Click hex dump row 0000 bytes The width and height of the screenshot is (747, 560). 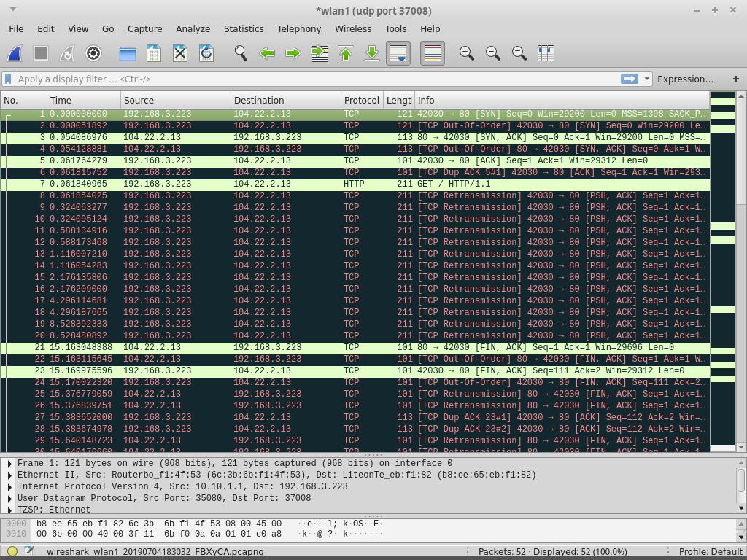click(158, 524)
